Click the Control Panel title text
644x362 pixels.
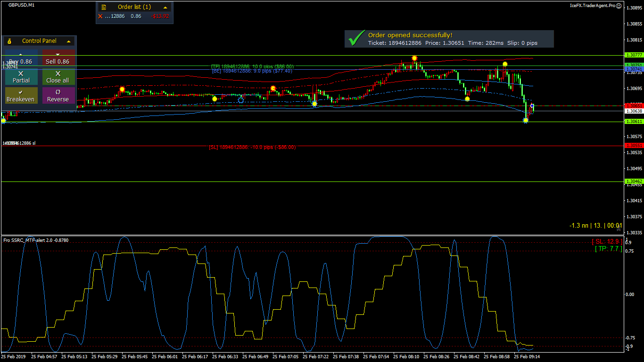point(39,41)
